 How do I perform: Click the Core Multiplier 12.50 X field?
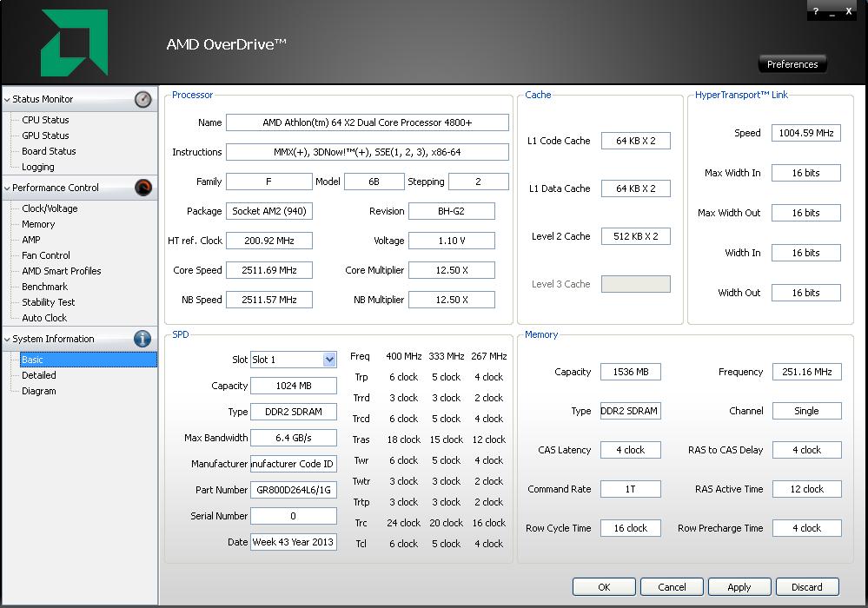click(x=452, y=270)
